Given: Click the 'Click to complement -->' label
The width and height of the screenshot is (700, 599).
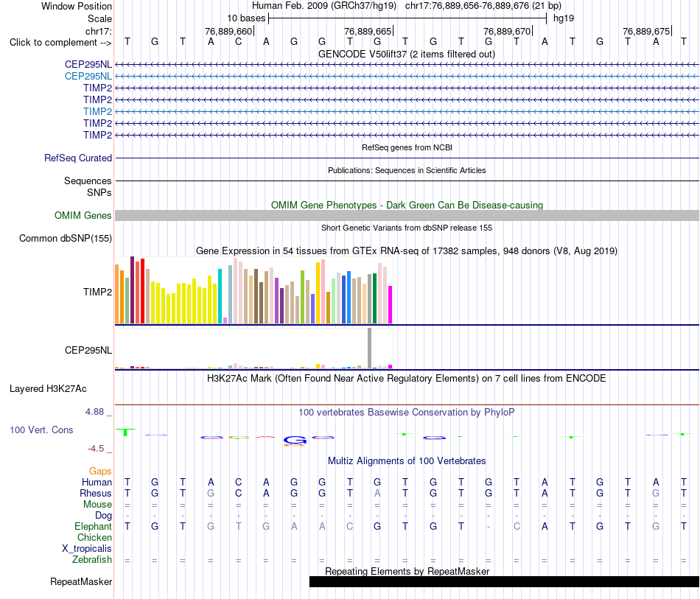Looking at the screenshot, I should [x=60, y=43].
